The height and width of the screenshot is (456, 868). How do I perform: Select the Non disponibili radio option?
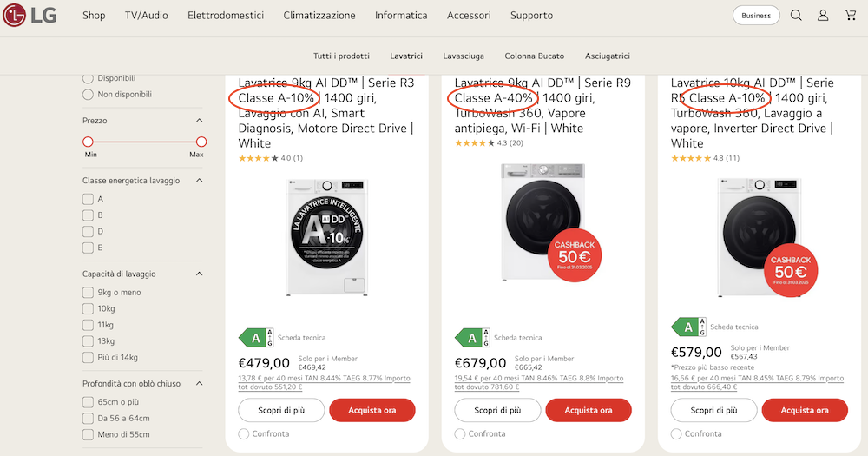(x=88, y=95)
